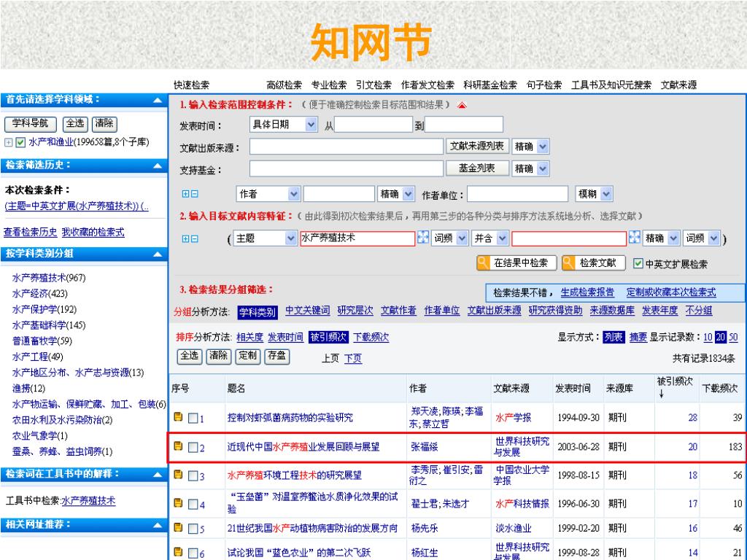Click the 水产养殖技术 keyword input field
Screen dimensions: 747x560
[x=357, y=238]
